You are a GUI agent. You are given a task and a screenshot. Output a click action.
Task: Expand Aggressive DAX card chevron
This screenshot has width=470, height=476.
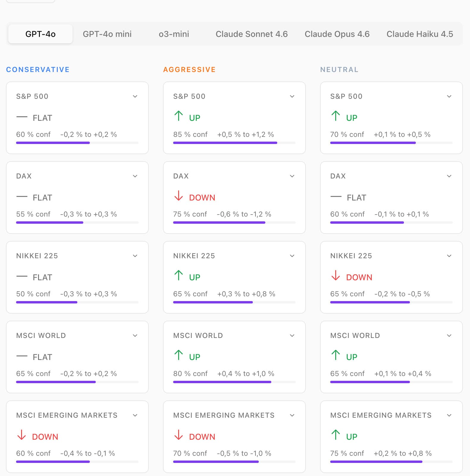[x=292, y=176]
